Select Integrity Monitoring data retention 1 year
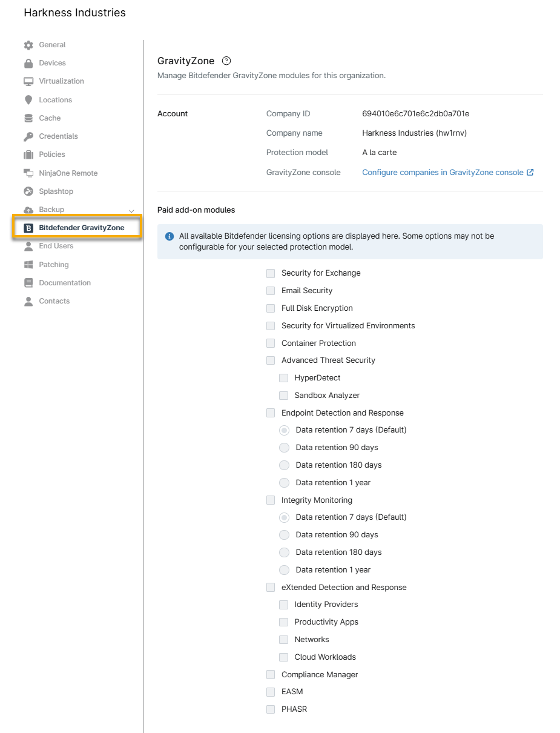Screen dimensions: 560x733 [x=284, y=570]
